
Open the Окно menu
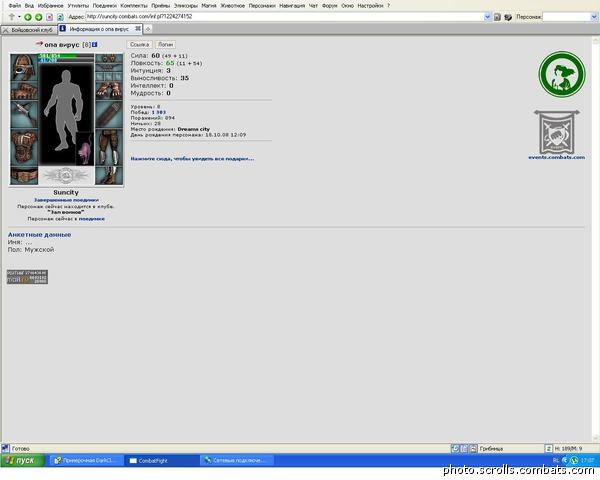[x=347, y=5]
